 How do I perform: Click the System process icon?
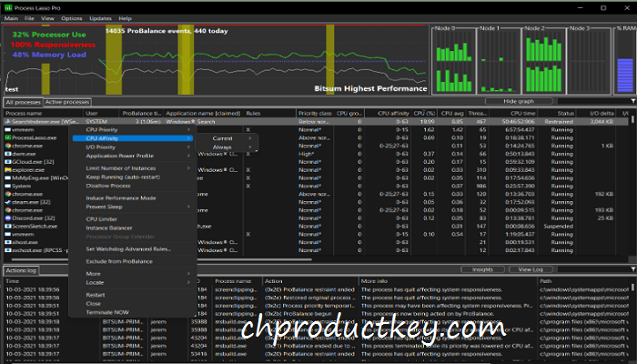pyautogui.click(x=7, y=186)
